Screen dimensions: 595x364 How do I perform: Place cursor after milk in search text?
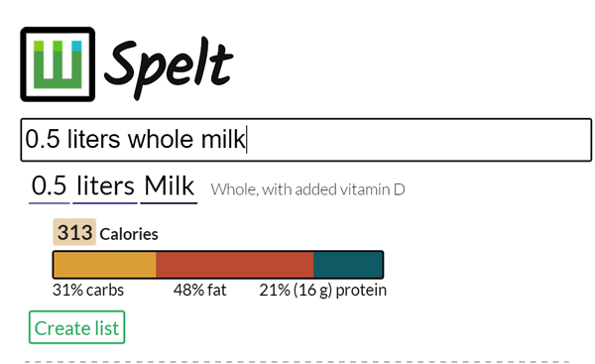coord(246,140)
